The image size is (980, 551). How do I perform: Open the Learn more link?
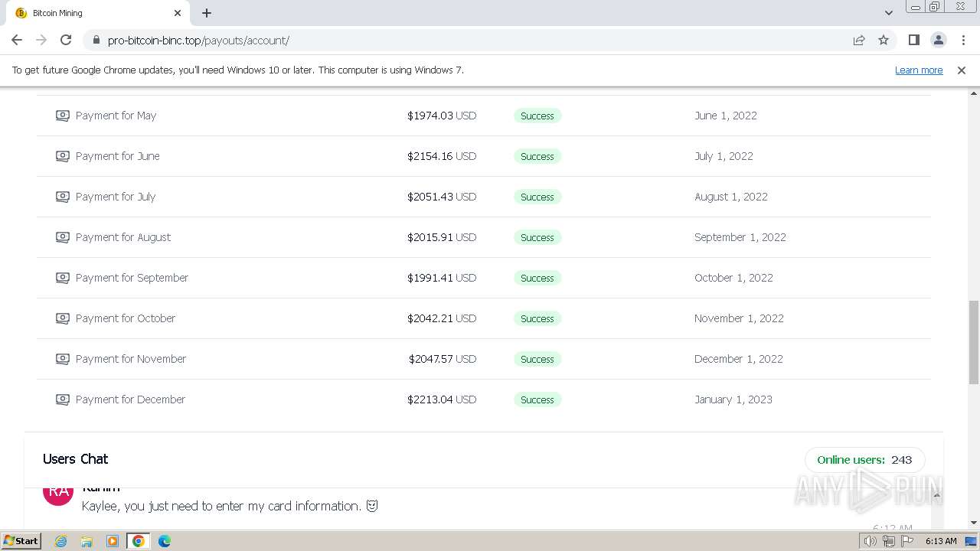[919, 70]
